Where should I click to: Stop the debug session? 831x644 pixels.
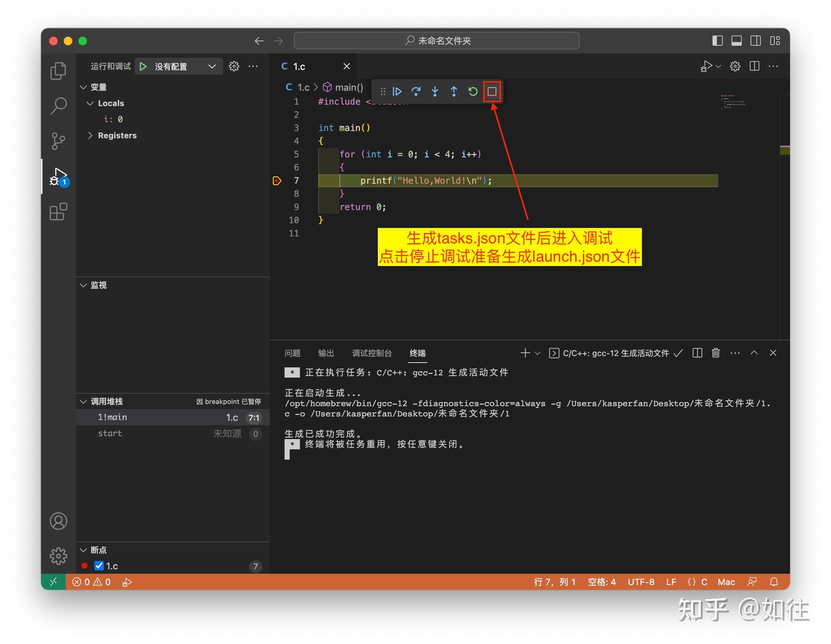[x=492, y=91]
